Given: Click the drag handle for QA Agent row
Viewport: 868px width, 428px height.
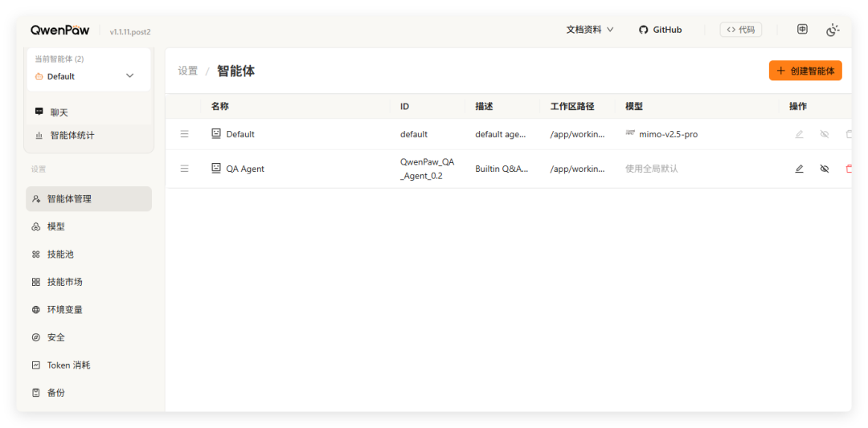Looking at the screenshot, I should click(184, 169).
